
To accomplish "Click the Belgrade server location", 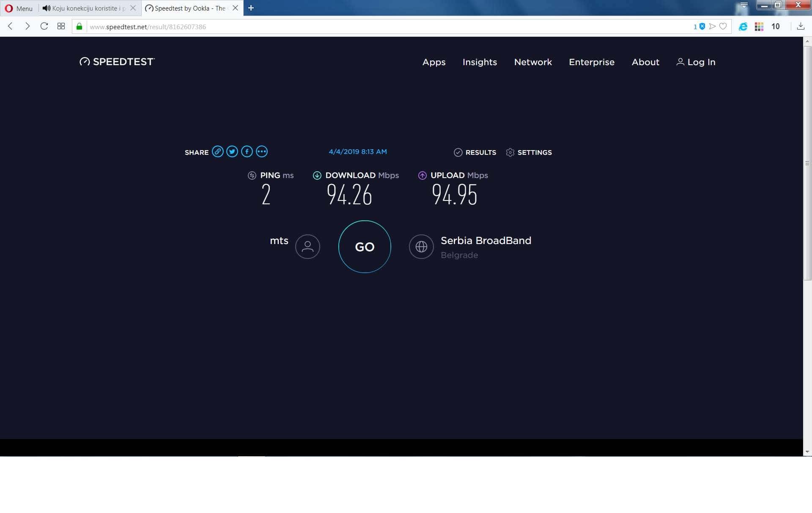I will [x=459, y=255].
